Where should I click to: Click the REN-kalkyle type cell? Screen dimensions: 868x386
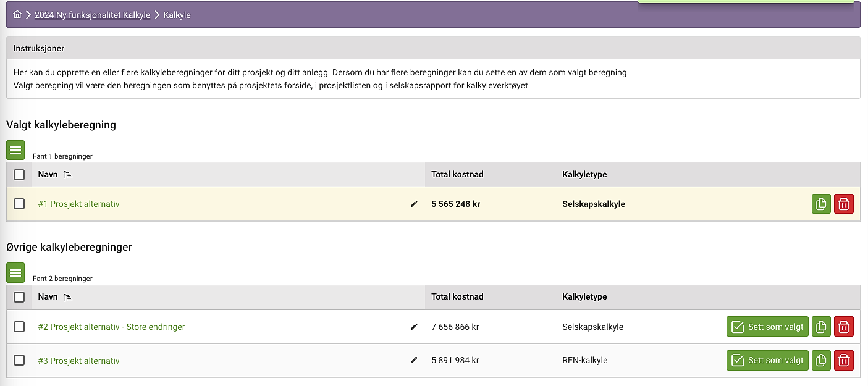585,360
